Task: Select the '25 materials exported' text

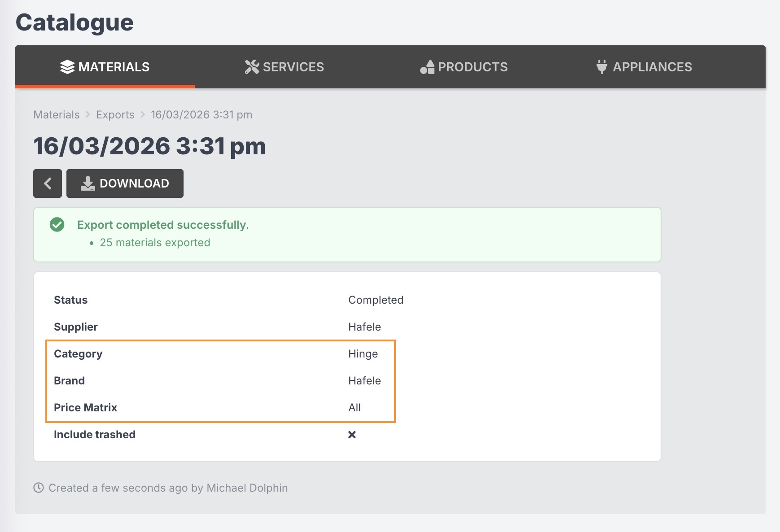Action: (x=155, y=243)
